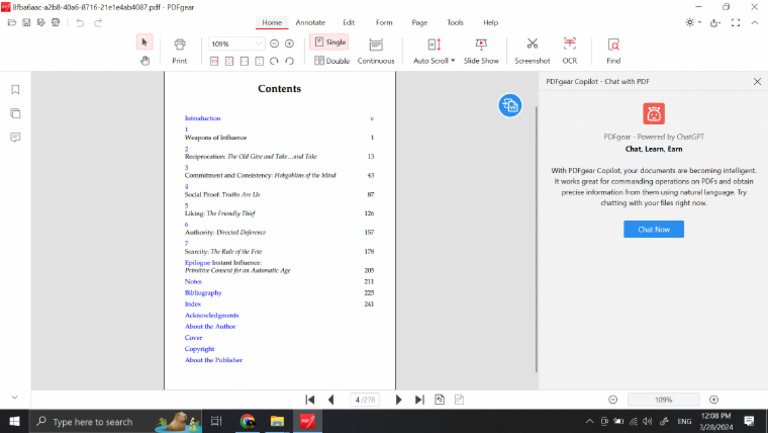Go to the first page

click(x=310, y=400)
